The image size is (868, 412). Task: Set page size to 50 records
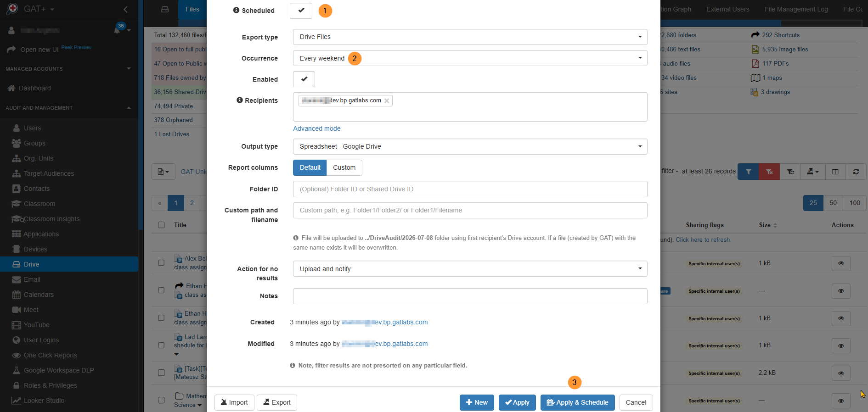pyautogui.click(x=833, y=203)
